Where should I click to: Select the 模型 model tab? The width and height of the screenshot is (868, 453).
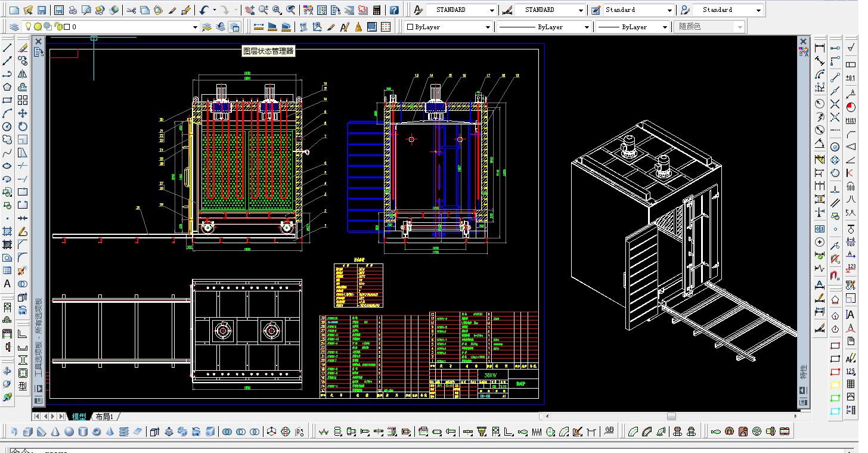[79, 417]
